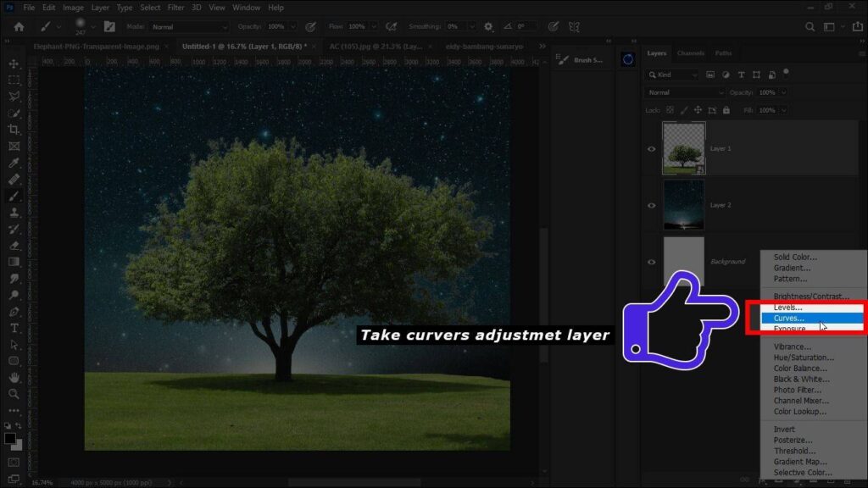The height and width of the screenshot is (488, 868).
Task: Open the brush Mode dropdown
Action: tap(189, 26)
